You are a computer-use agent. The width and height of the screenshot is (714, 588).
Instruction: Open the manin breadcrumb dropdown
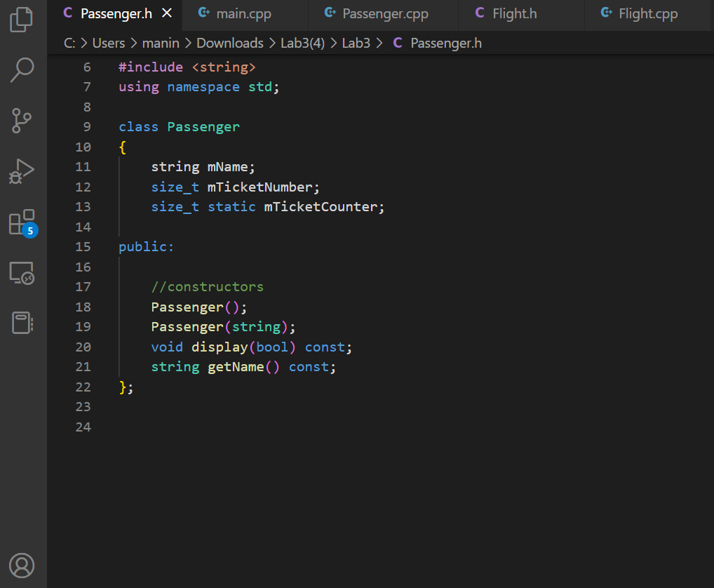(x=161, y=43)
